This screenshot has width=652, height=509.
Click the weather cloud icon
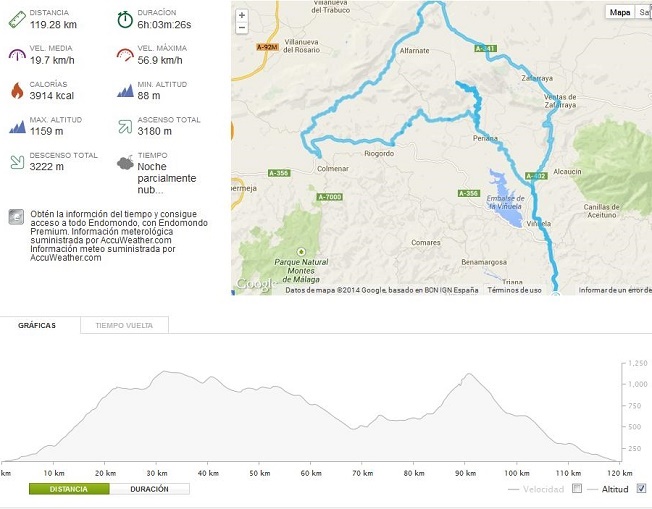125,162
